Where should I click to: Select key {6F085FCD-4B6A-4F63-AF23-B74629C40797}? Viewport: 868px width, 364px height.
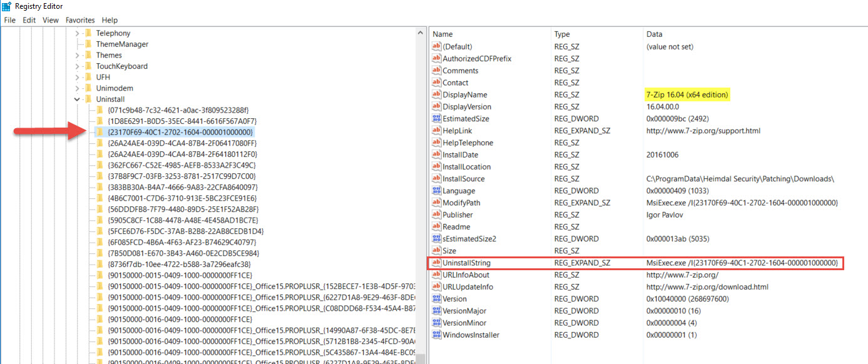tap(181, 243)
